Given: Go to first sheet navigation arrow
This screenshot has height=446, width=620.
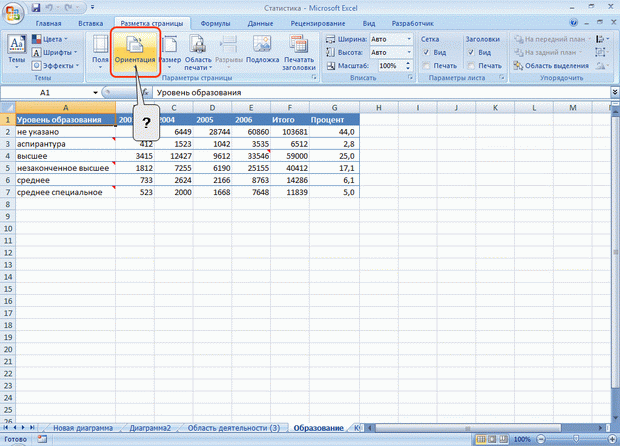Looking at the screenshot, I should [x=6, y=427].
